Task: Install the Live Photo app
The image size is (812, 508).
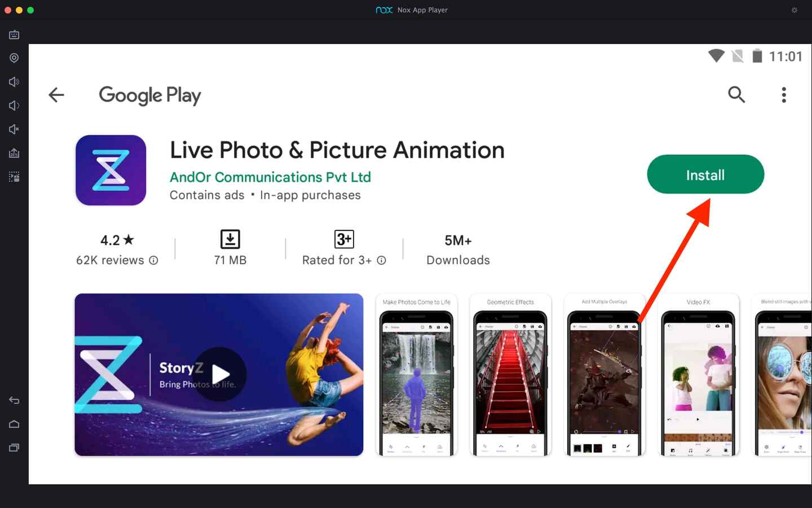Action: coord(705,174)
